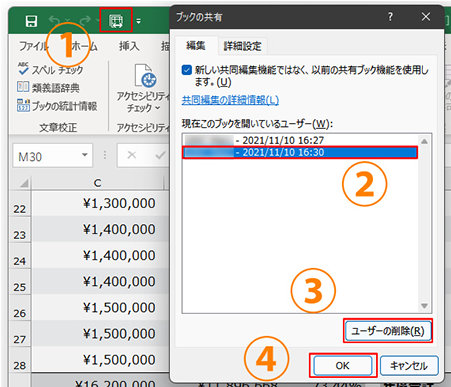451x387 pixels.
Task: Click the Save icon in quick access toolbar
Action: click(x=31, y=21)
